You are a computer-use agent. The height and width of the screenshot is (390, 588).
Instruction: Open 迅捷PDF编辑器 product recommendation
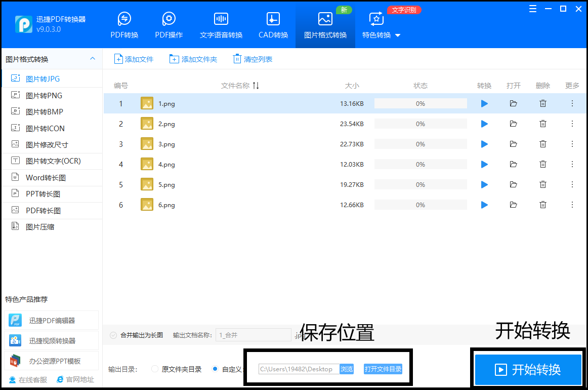coord(52,321)
